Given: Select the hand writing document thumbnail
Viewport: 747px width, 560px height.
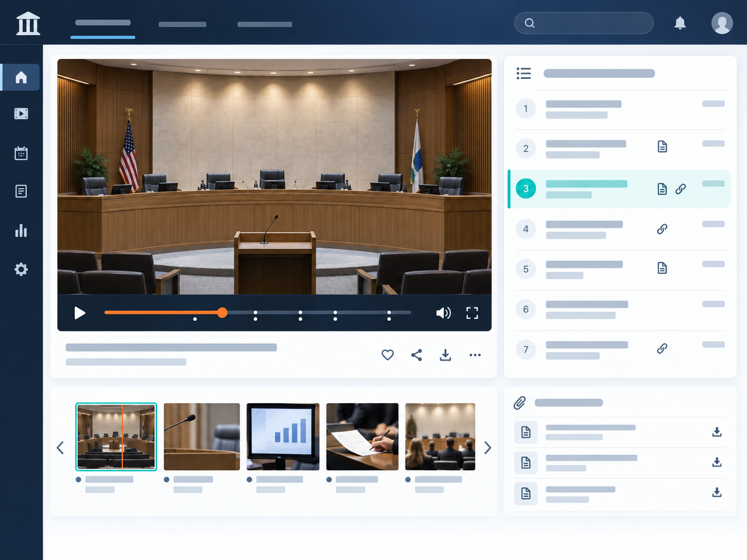Looking at the screenshot, I should [362, 437].
